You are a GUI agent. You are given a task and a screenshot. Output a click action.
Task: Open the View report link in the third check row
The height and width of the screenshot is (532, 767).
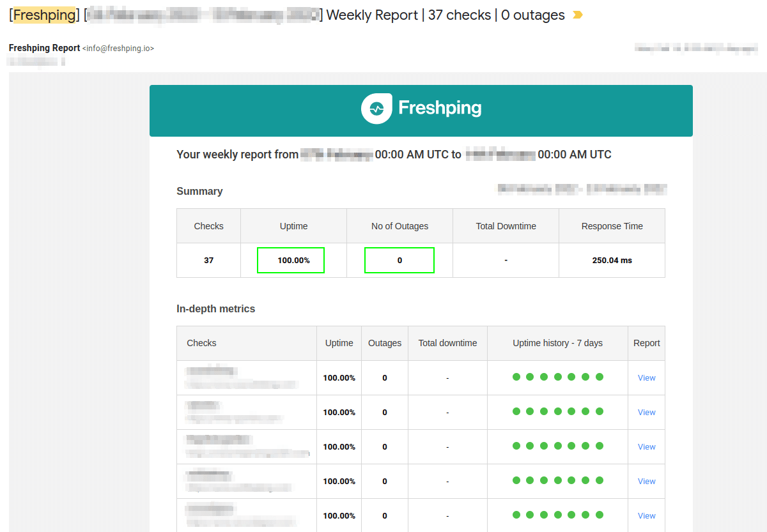click(646, 447)
